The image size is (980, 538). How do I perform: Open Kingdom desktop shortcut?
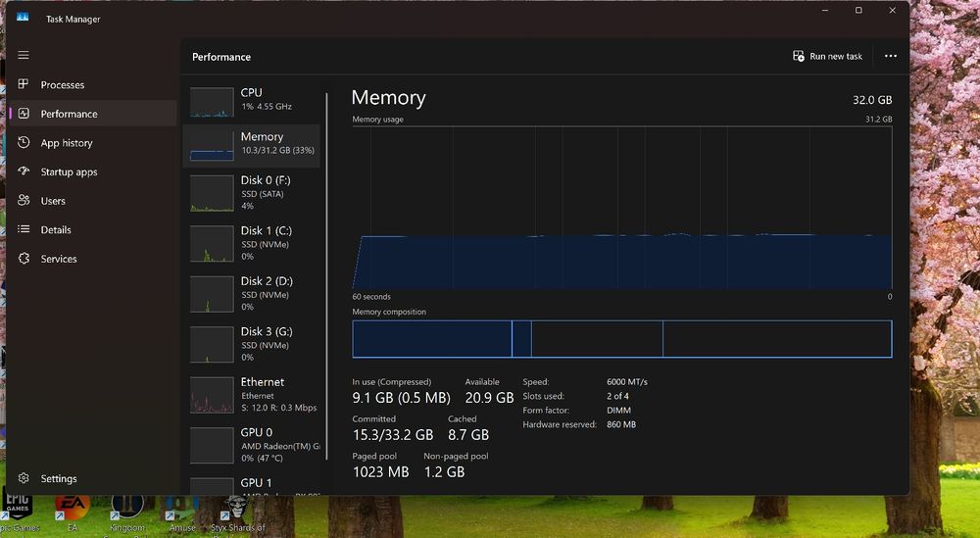click(127, 514)
